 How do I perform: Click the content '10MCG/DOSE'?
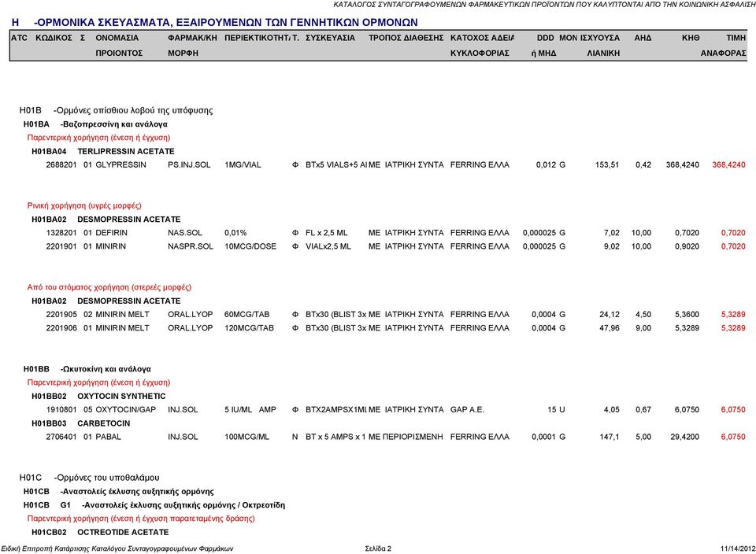250,246
